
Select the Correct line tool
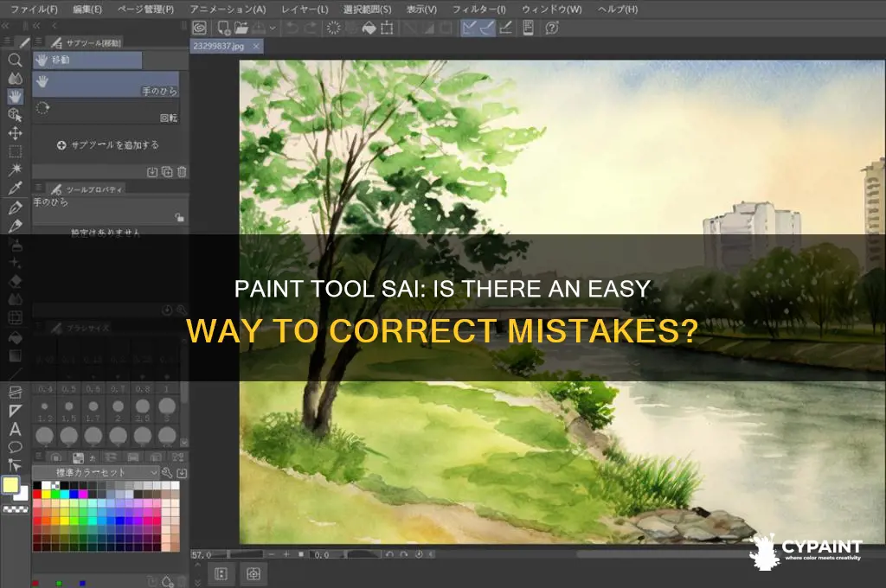(16, 465)
